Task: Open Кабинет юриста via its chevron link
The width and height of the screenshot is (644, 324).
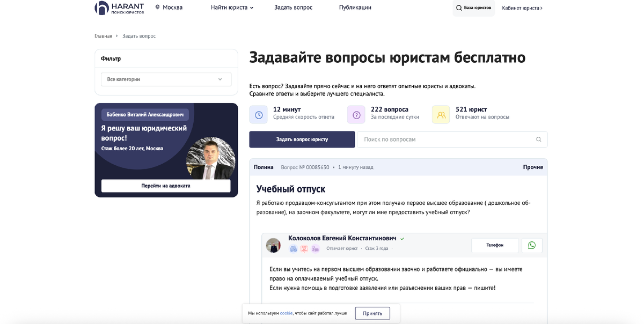Action: [x=522, y=8]
